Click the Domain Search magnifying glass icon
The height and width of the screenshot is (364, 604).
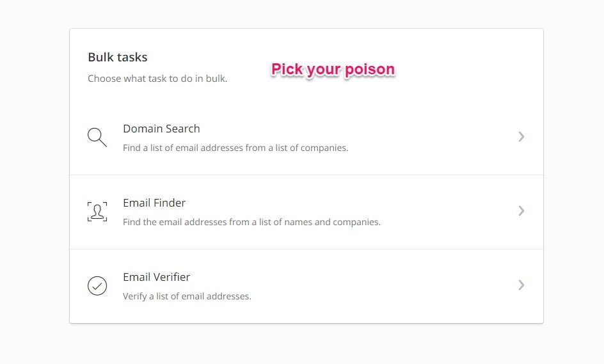click(97, 137)
